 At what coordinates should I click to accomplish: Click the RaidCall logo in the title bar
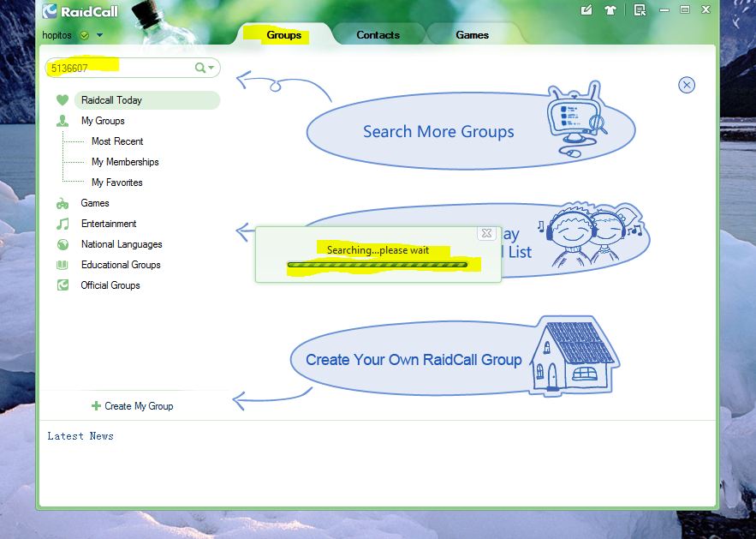[x=80, y=12]
